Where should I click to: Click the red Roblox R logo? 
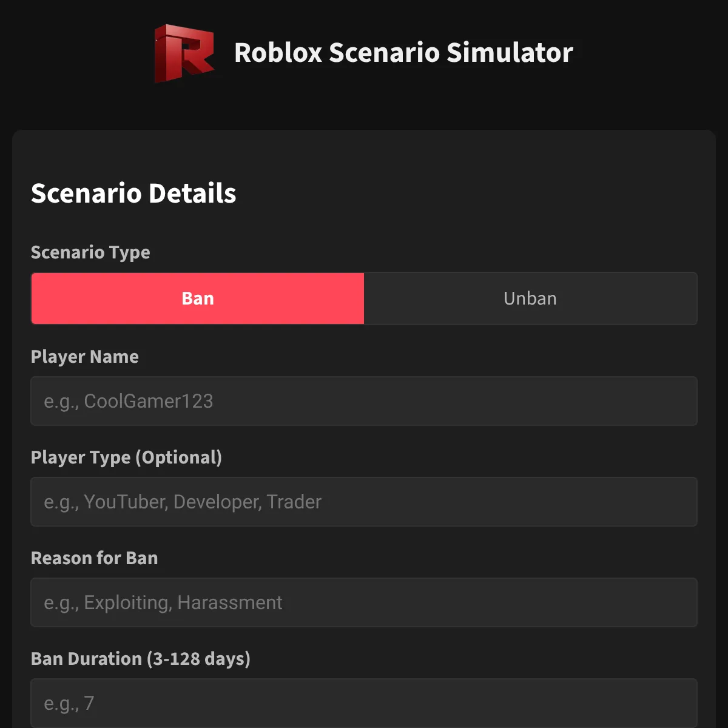[184, 53]
